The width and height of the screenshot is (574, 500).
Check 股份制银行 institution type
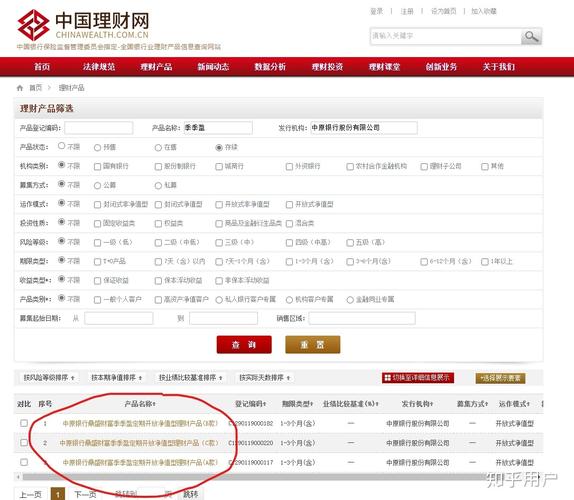(x=158, y=167)
